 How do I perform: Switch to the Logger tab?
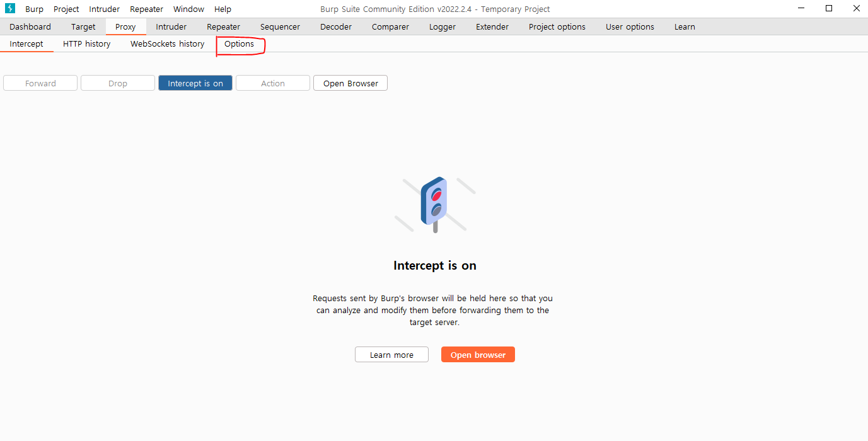[443, 26]
